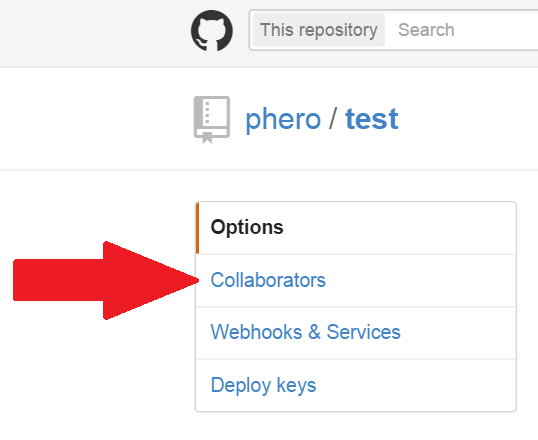Focus the Search input field

(x=461, y=30)
